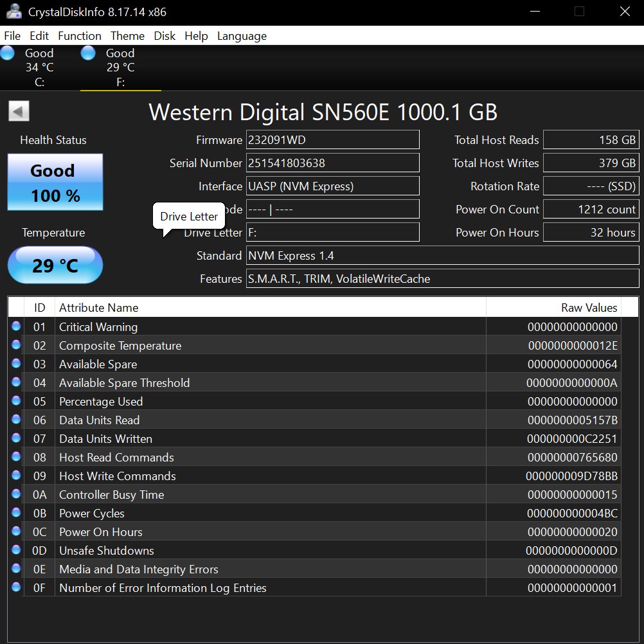Screen dimensions: 644x644
Task: Open the Language menu
Action: coord(242,36)
